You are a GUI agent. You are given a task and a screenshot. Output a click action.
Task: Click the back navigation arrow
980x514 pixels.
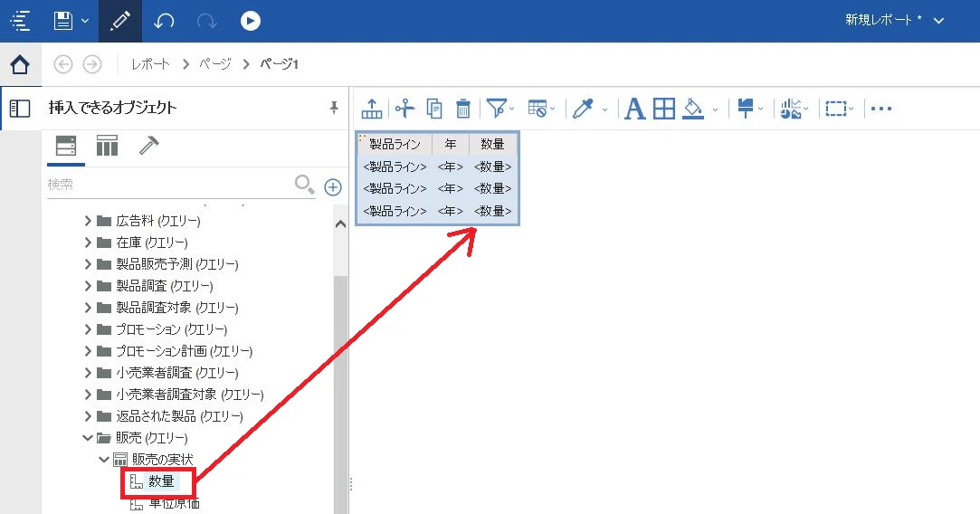(x=63, y=63)
